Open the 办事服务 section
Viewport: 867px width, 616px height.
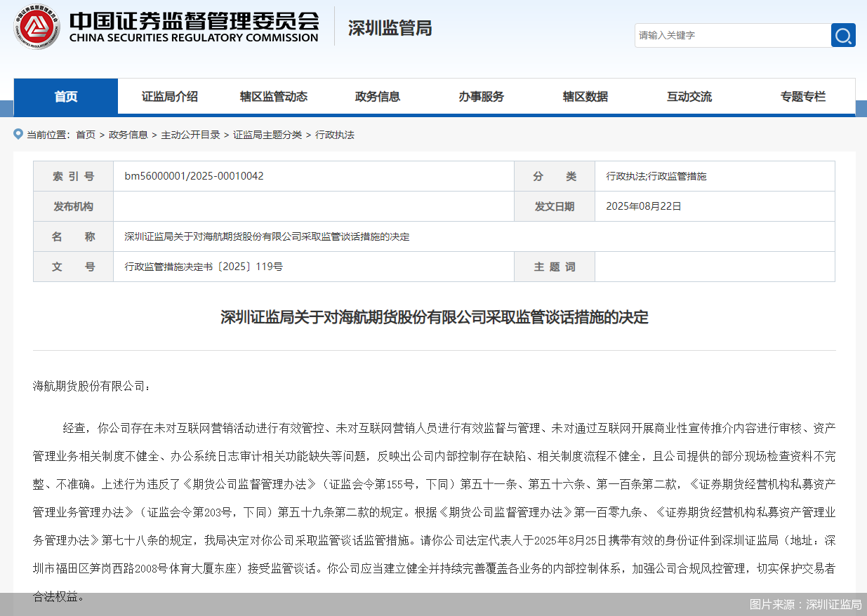point(482,96)
